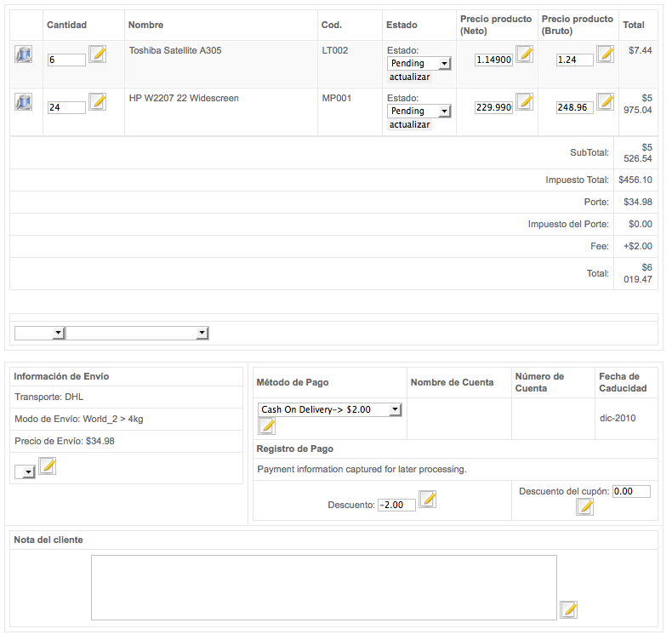Save customer note with pencil icon
Screen dimensions: 672x640
pos(569,609)
